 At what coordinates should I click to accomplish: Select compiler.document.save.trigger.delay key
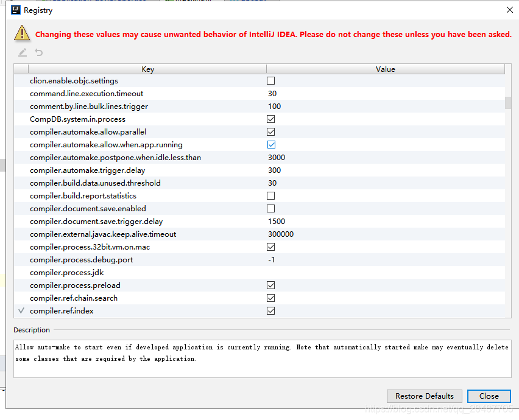[x=96, y=221]
